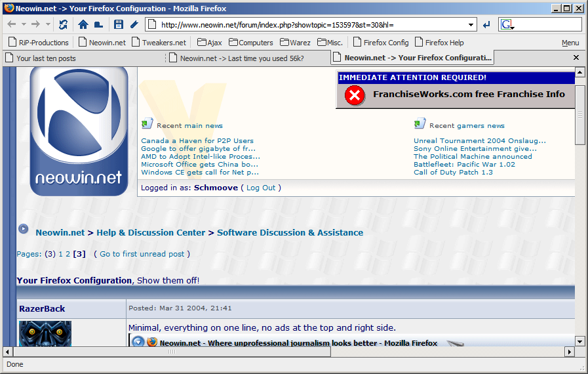Click the toolbar icon right of Home
Image resolution: width=588 pixels, height=374 pixels.
coord(98,25)
